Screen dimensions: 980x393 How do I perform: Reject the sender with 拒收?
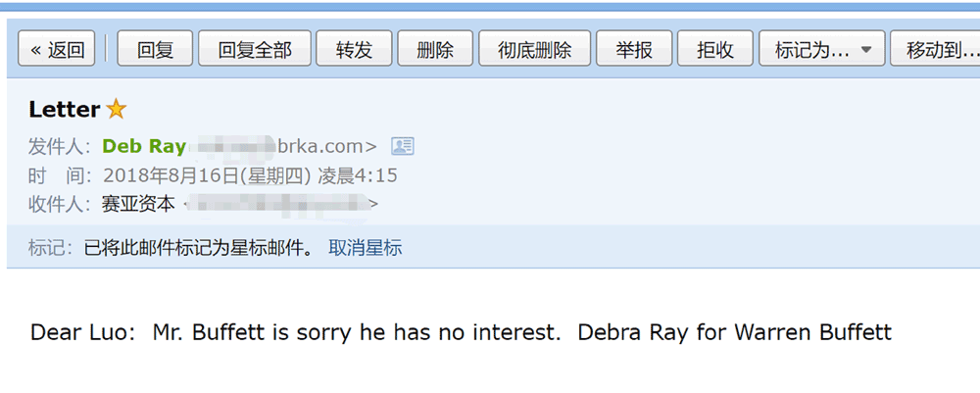click(714, 49)
